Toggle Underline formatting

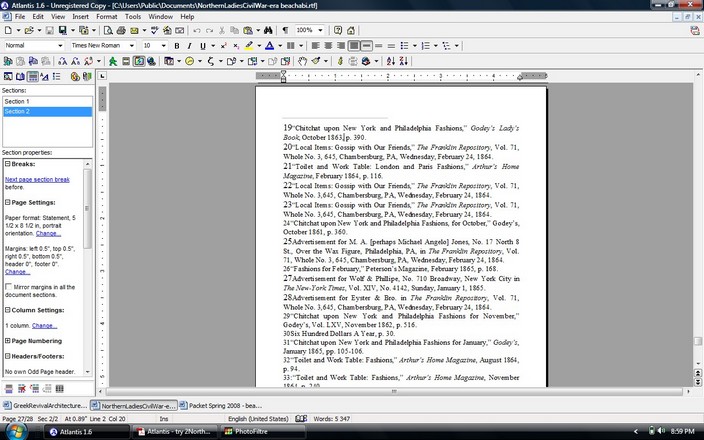pos(202,46)
